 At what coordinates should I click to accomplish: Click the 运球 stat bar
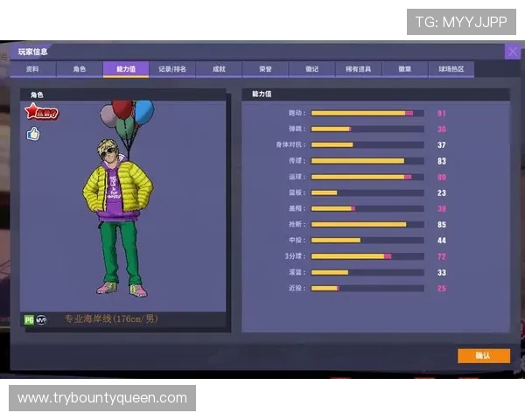click(x=367, y=177)
